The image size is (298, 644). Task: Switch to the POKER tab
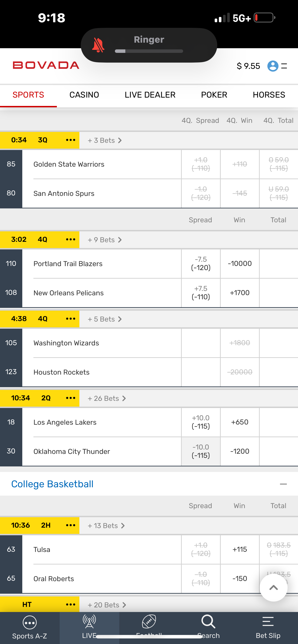214,95
